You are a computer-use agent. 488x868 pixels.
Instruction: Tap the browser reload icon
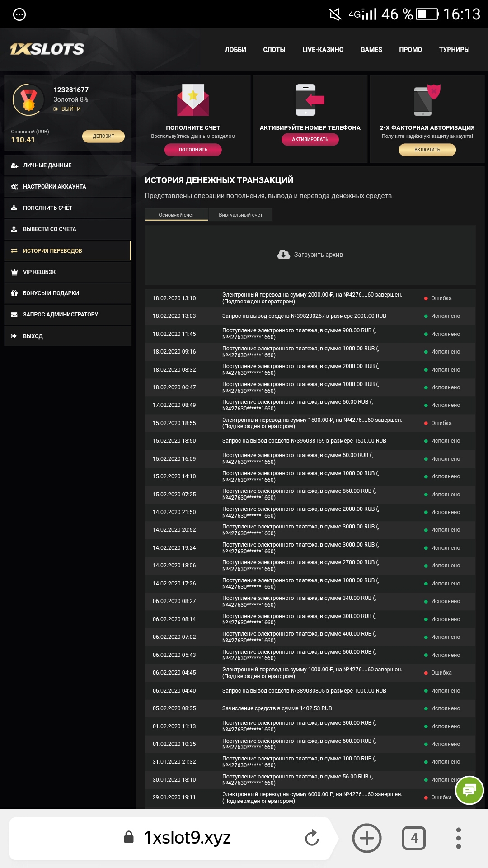pos(312,838)
